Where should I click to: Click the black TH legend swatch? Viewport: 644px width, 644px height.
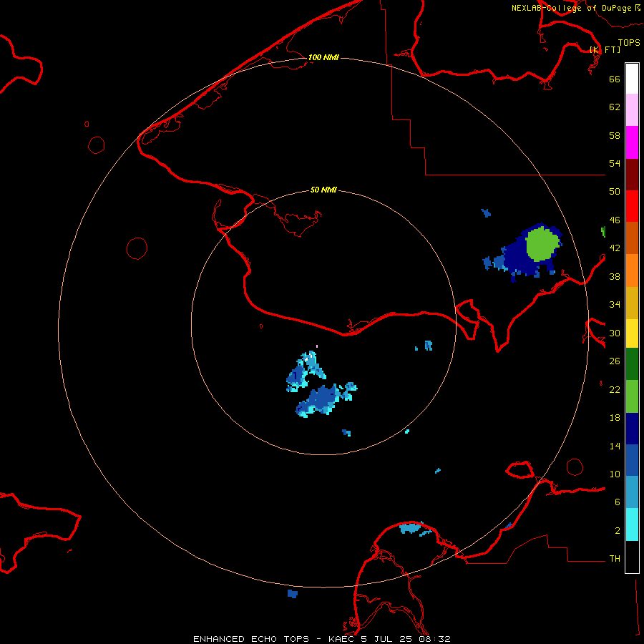[x=632, y=557]
